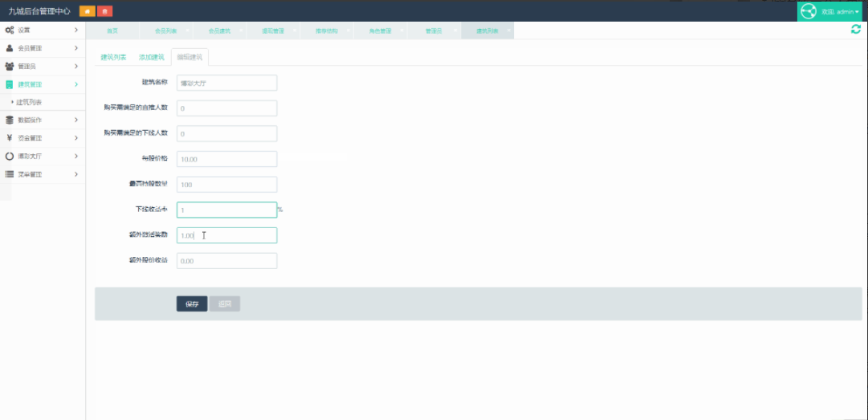The height and width of the screenshot is (420, 868).
Task: Expand the 数据操作 menu chevron
Action: coord(76,120)
